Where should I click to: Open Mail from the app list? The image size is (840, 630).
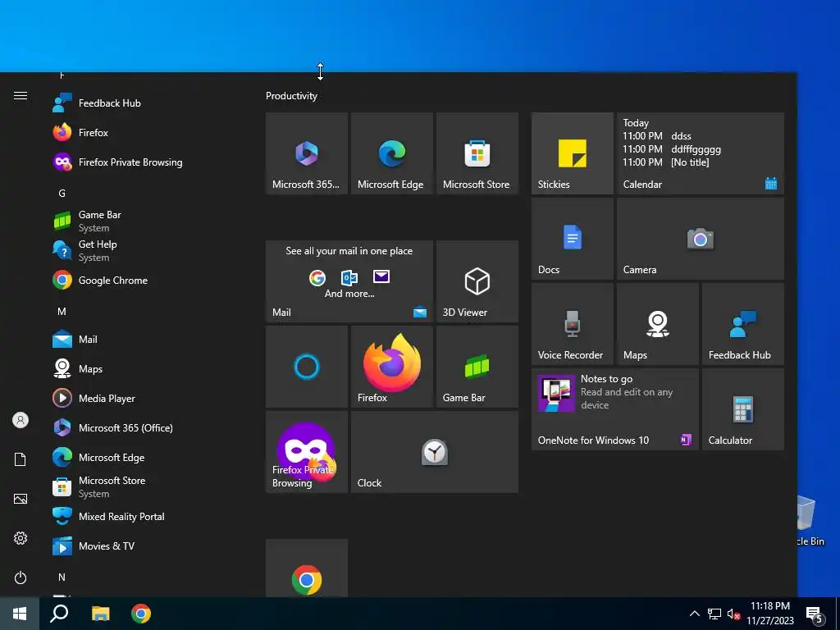(x=144, y=339)
